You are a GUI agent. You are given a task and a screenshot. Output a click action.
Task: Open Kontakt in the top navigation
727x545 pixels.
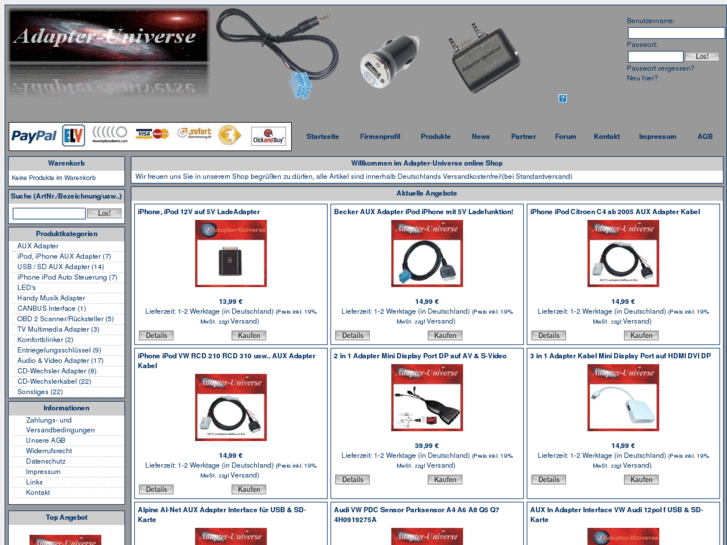[x=607, y=136]
